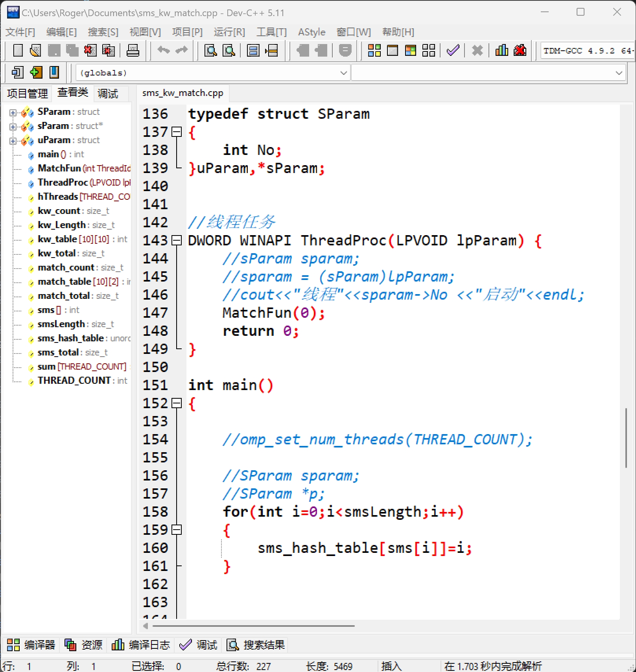Click the Open file toolbar icon

[35, 50]
